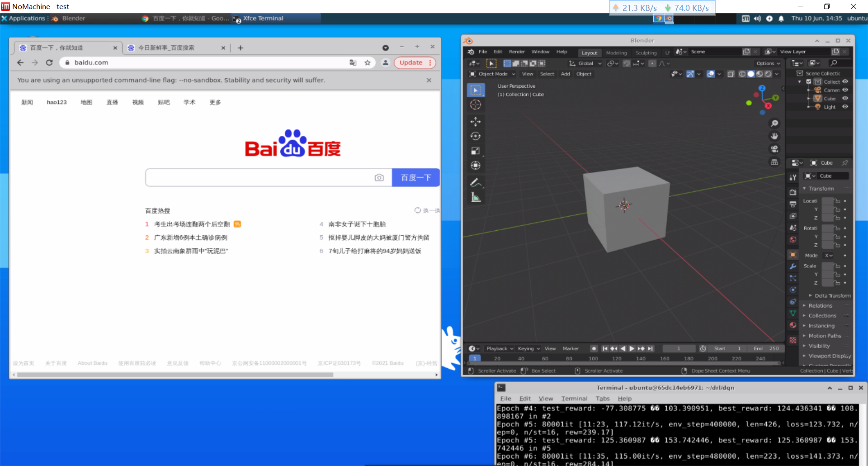Hide the Light in outliner
This screenshot has width=868, height=466.
(845, 107)
